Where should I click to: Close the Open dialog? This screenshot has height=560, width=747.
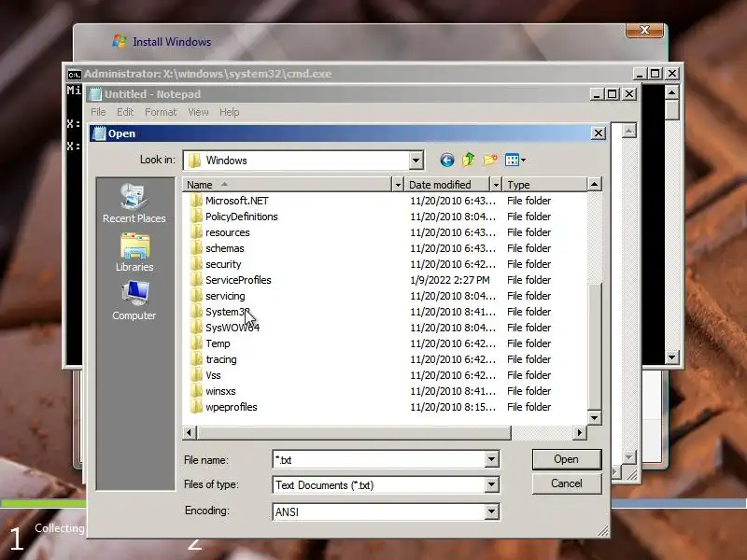coord(598,133)
